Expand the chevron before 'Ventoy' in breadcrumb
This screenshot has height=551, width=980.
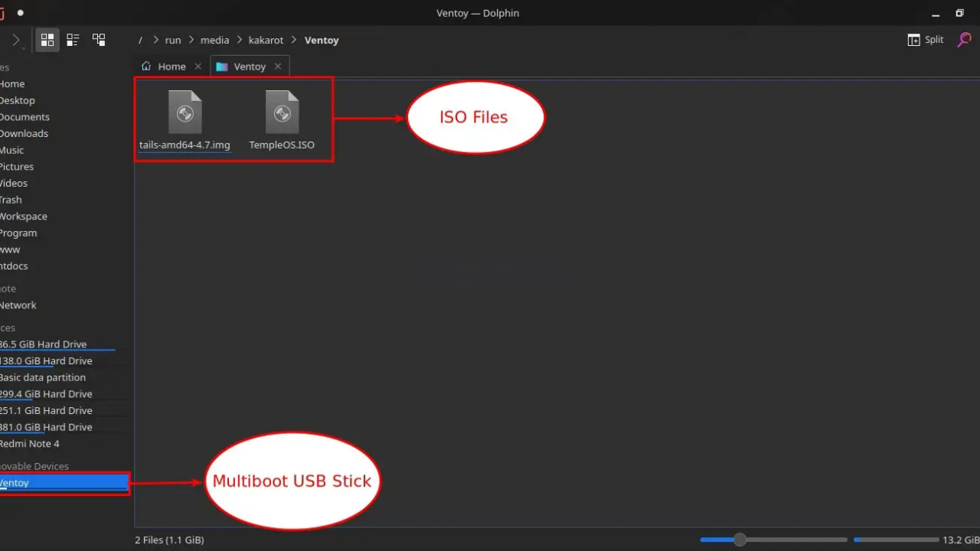tap(294, 40)
